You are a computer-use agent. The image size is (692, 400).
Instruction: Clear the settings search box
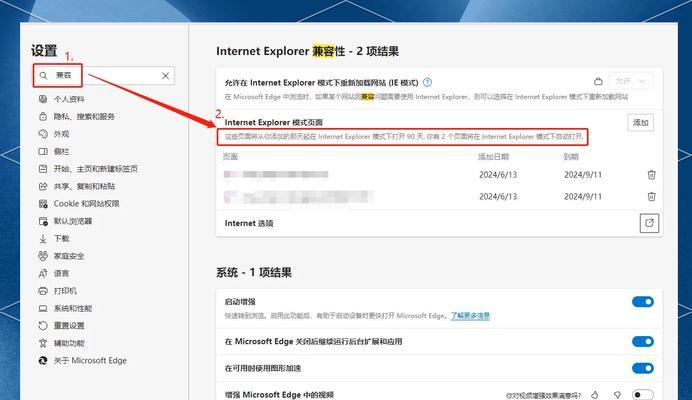point(165,76)
